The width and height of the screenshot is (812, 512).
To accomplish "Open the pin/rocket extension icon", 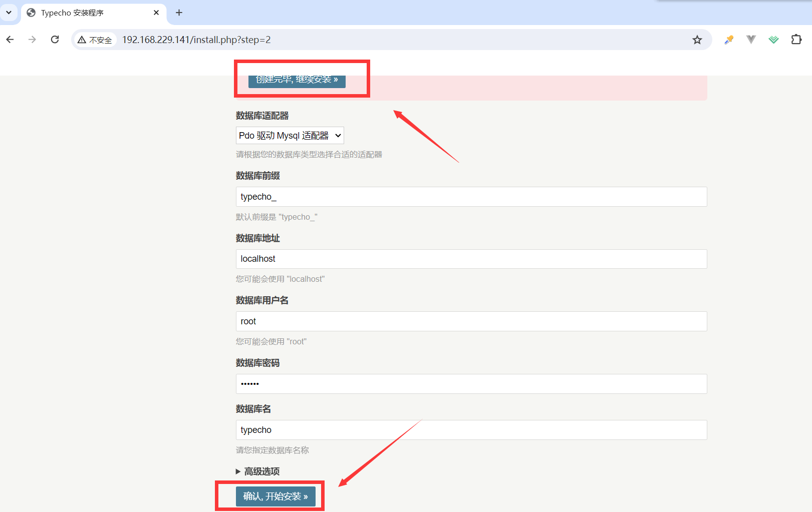I will 729,40.
